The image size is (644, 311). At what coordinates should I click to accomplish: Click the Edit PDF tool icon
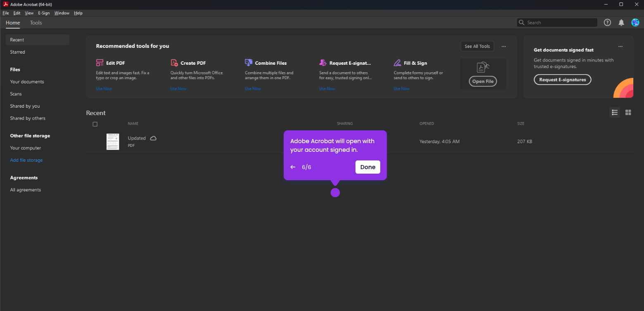pyautogui.click(x=99, y=63)
